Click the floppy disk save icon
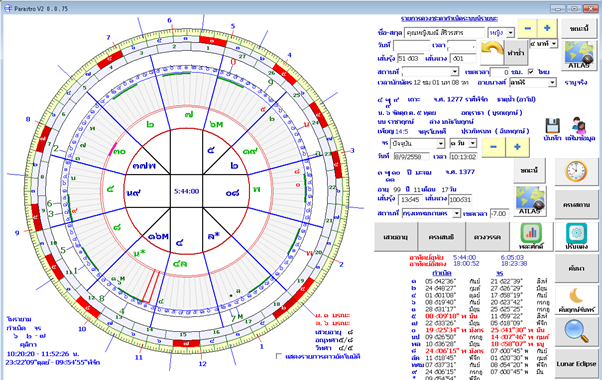This screenshot has height=380, width=602. [x=552, y=126]
